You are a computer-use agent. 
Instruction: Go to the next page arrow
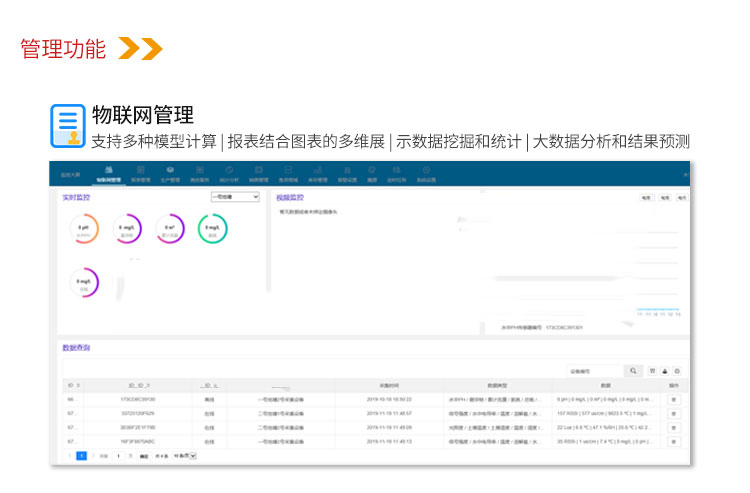click(93, 456)
